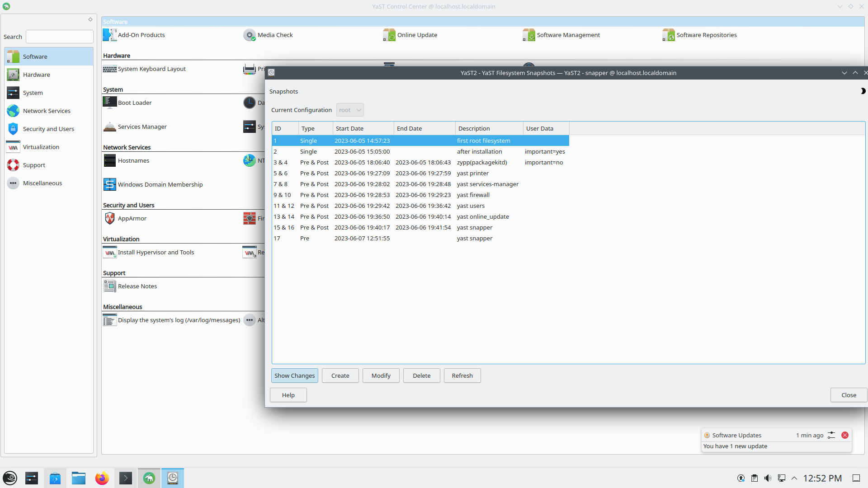Click Create snapshot button
868x488 pixels.
pos(340,375)
